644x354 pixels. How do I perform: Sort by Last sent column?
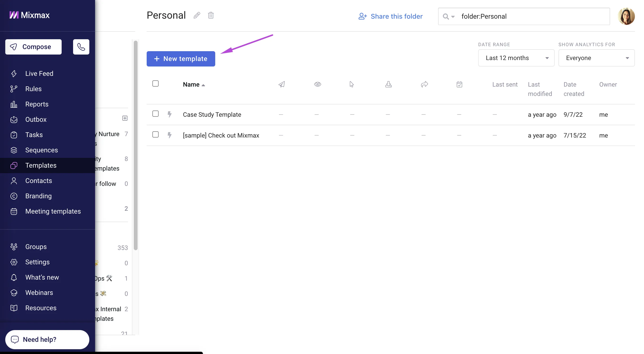coord(505,84)
